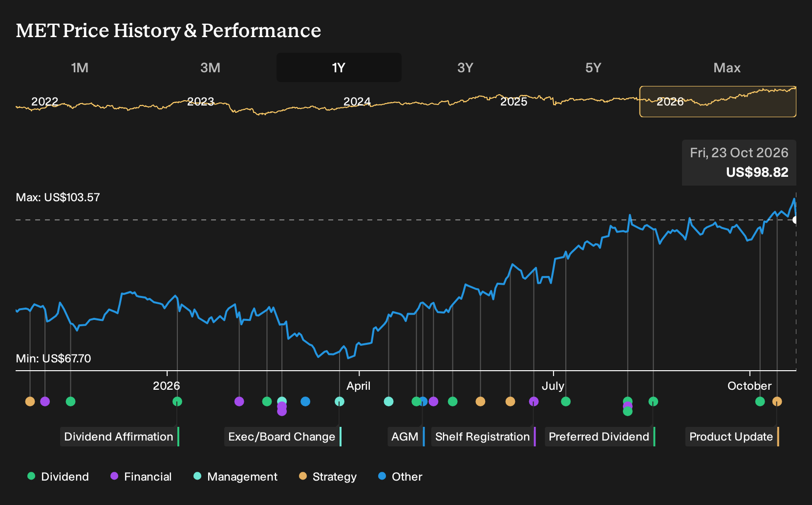Click green marker linked to Preferred Dividend
812x505 pixels.
pos(653,401)
